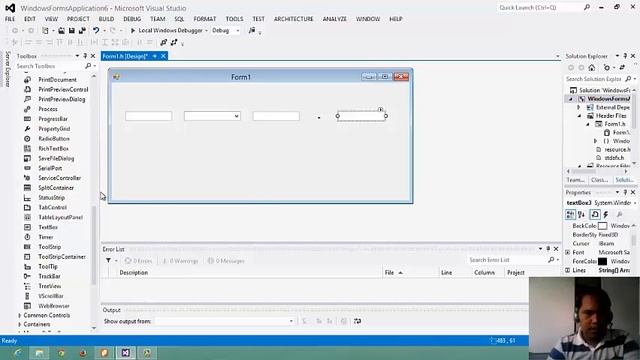Click the ForeColor black color swatch

pos(602,262)
